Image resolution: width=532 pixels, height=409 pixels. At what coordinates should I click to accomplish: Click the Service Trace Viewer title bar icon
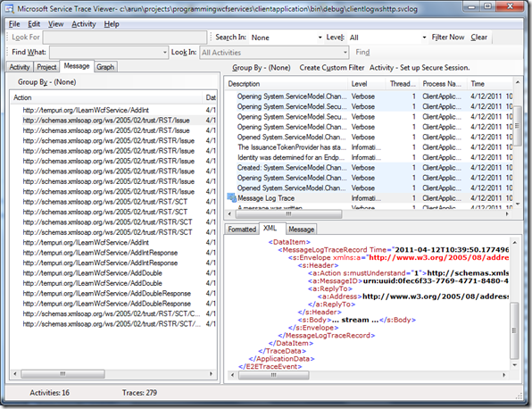[x=9, y=9]
